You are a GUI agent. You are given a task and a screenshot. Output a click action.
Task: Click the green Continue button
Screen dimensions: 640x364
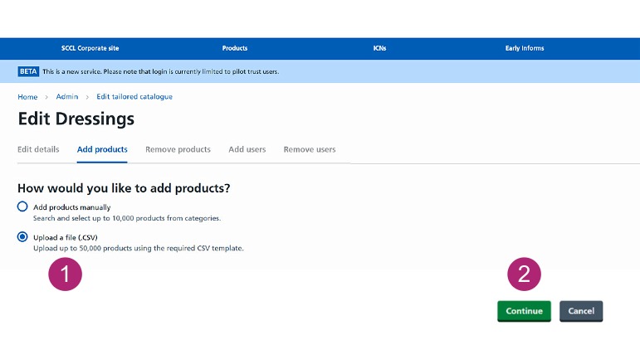pyautogui.click(x=524, y=311)
